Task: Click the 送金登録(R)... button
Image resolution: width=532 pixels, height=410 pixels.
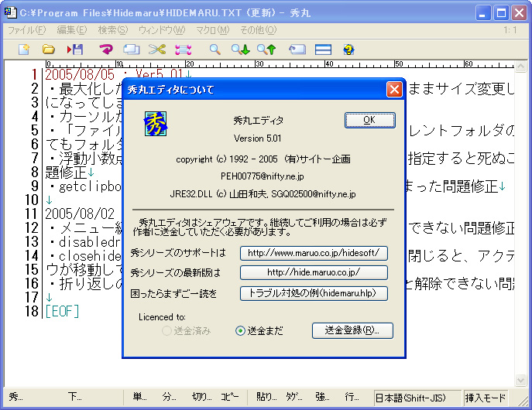Action: click(352, 330)
